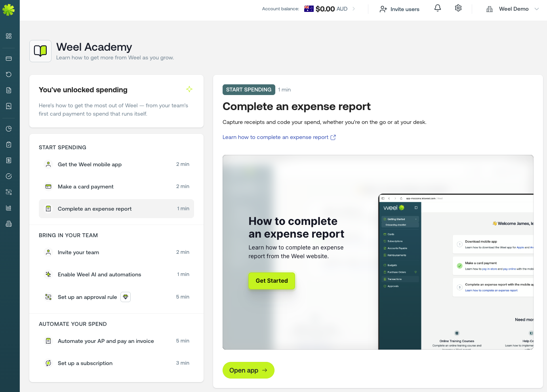Select Automate your AP and pay an invoice

click(x=116, y=341)
